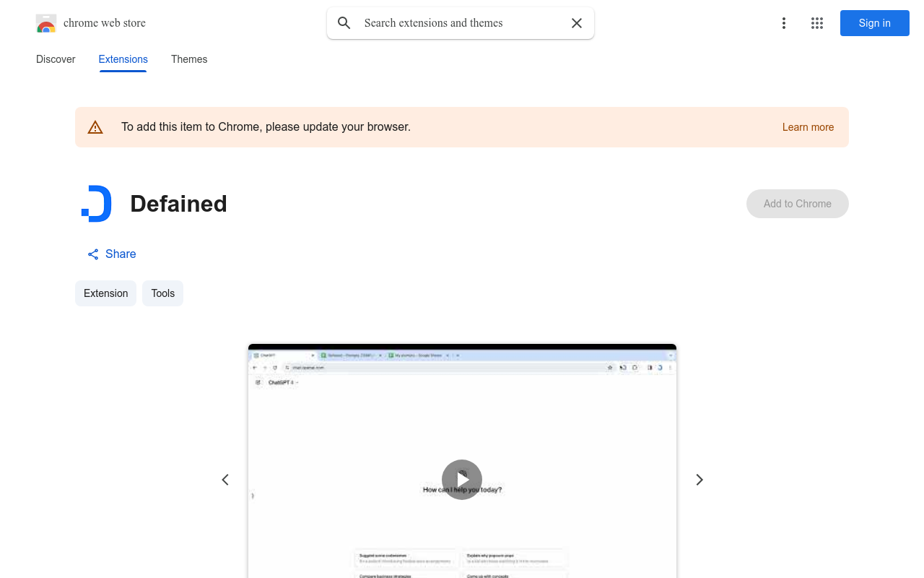
Task: Open the Google apps grid
Action: (x=817, y=23)
